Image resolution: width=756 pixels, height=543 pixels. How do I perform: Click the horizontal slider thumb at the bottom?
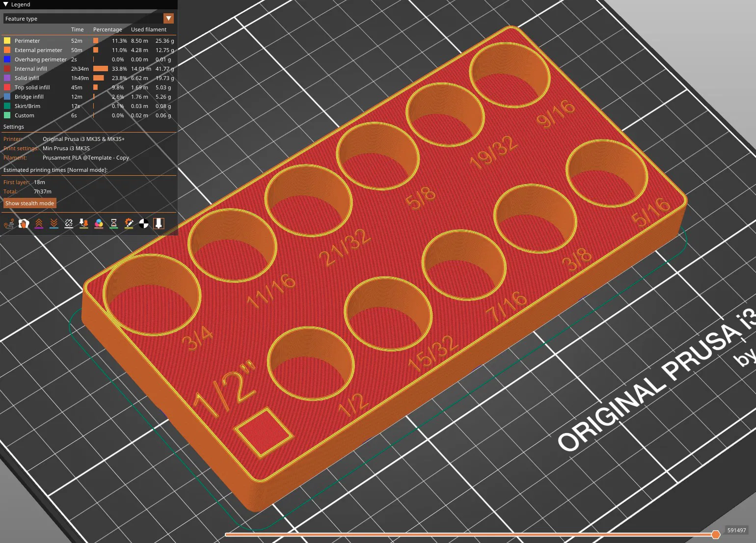pos(716,534)
